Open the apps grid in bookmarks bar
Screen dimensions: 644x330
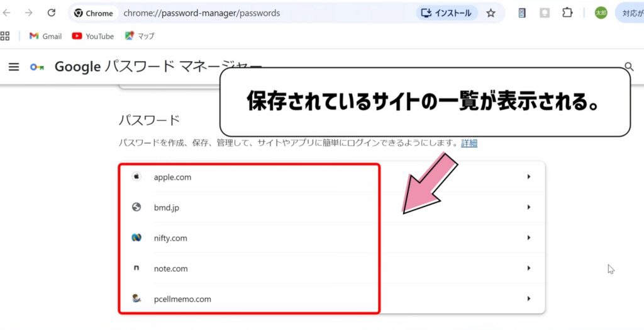click(x=5, y=36)
